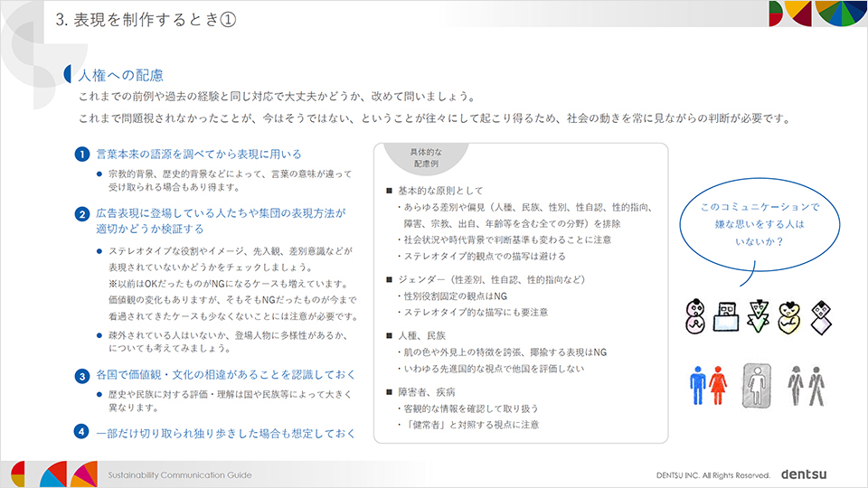Click the multicolor pie chart top right
The height and width of the screenshot is (488, 868).
(839, 15)
